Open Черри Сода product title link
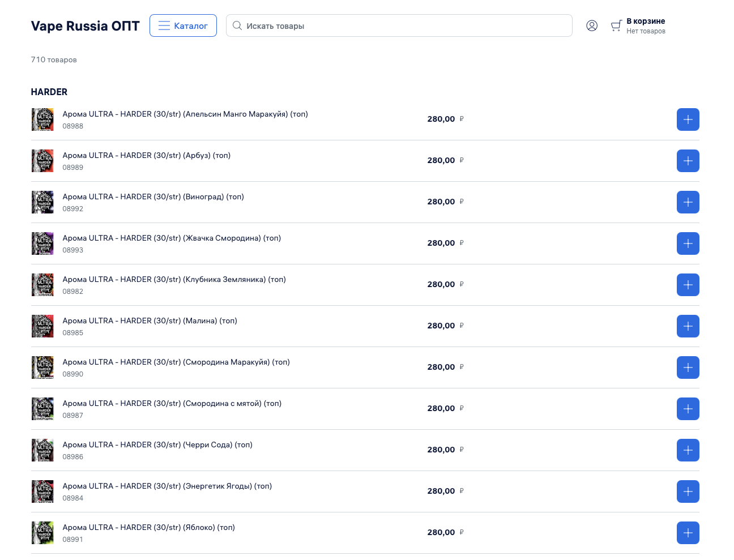The image size is (734, 560). point(157,445)
